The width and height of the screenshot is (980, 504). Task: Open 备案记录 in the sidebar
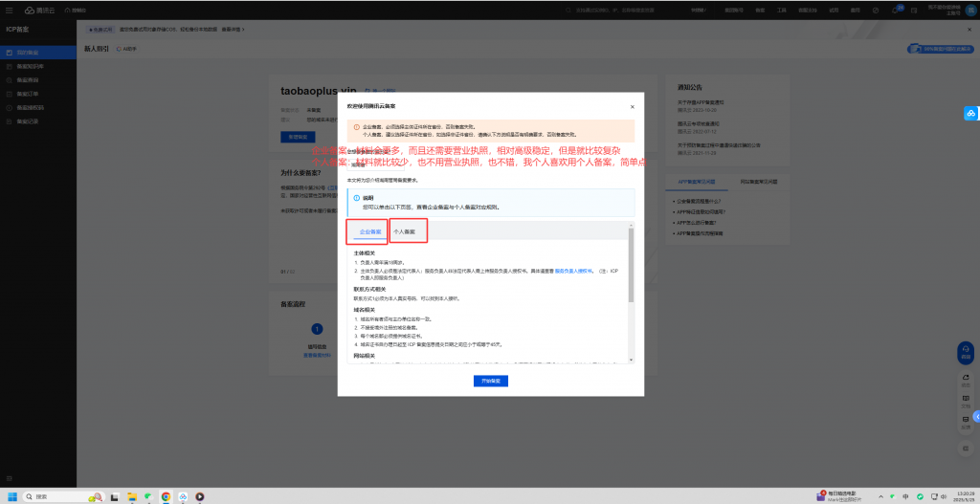pyautogui.click(x=38, y=121)
